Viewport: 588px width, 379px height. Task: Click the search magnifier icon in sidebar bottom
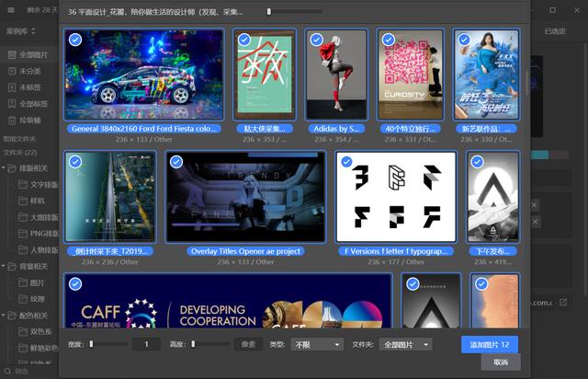[x=7, y=372]
